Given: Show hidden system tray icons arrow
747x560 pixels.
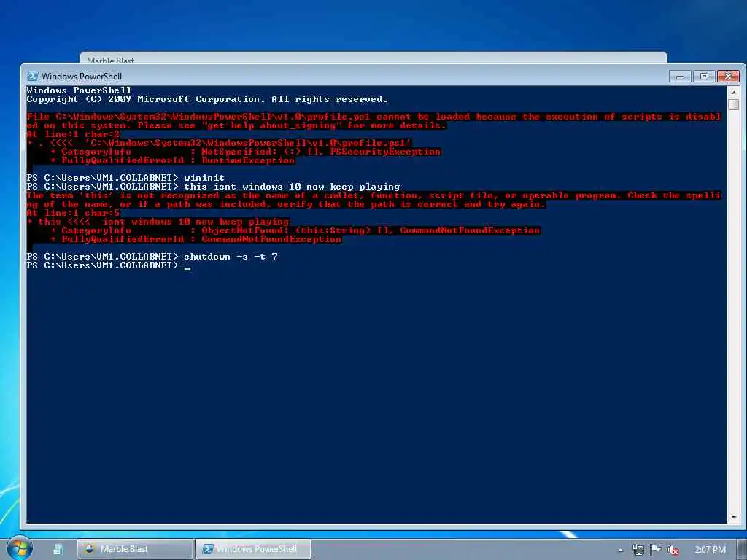Looking at the screenshot, I should point(620,550).
